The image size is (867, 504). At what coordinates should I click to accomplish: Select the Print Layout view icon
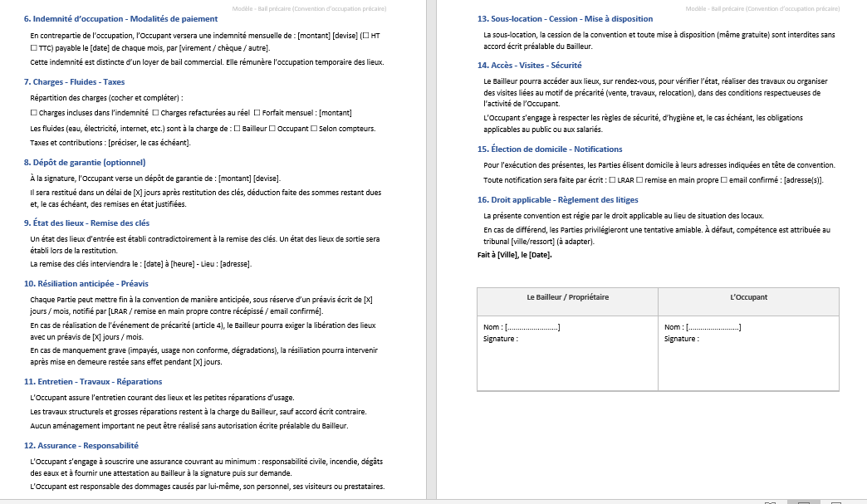point(804,502)
